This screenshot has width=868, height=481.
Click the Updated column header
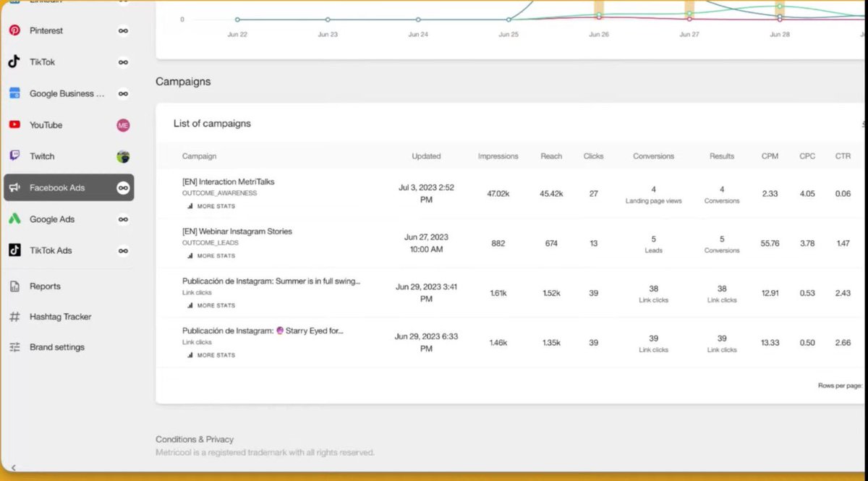[x=426, y=156]
